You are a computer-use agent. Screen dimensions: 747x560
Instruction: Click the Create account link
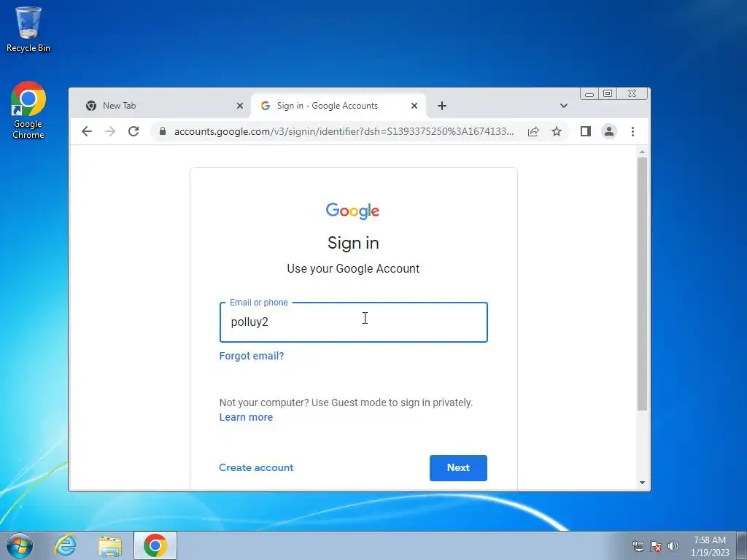click(256, 467)
